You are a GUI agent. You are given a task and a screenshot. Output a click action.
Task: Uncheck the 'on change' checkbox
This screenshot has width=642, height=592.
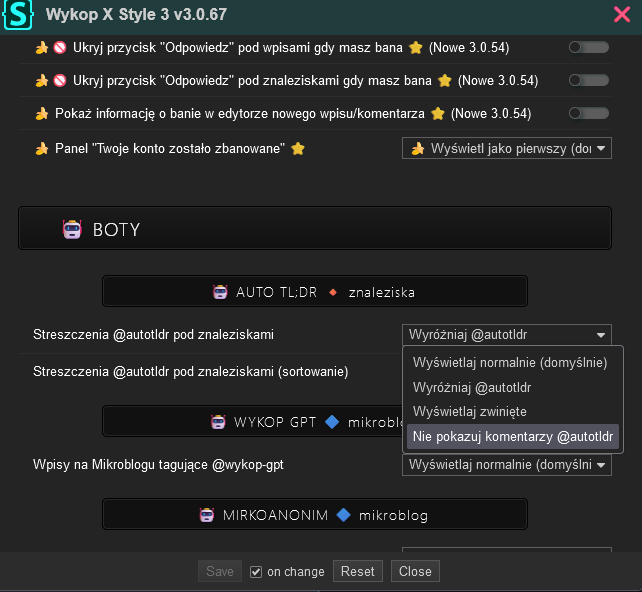[256, 572]
